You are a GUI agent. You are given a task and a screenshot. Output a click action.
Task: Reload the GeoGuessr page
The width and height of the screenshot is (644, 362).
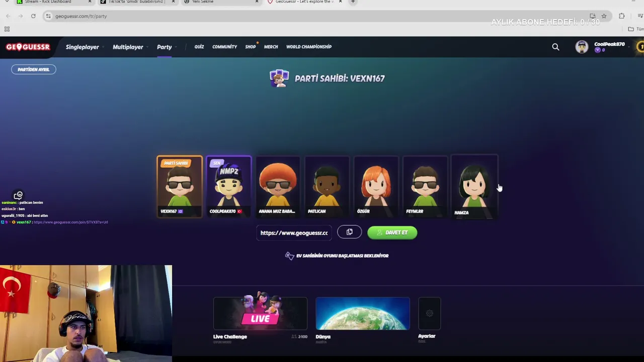[x=33, y=16]
